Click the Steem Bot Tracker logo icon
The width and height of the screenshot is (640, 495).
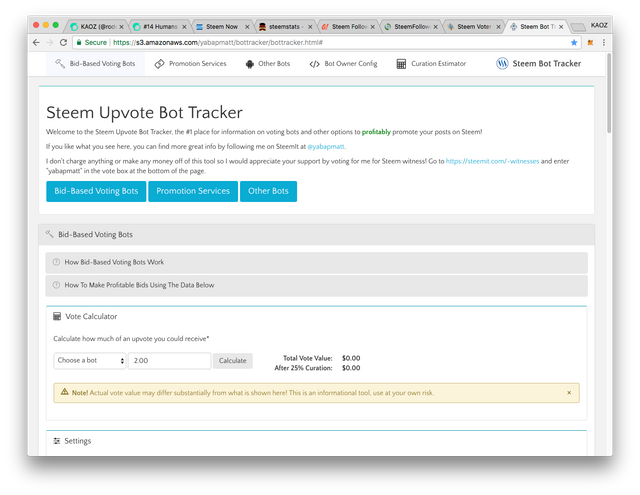[x=502, y=64]
